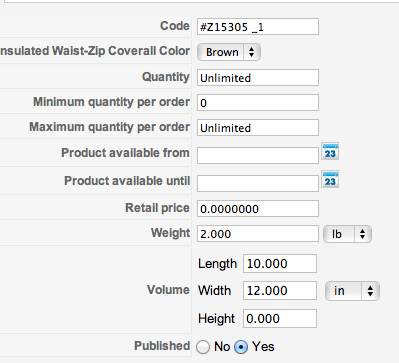Click the Width input field

[x=280, y=291]
